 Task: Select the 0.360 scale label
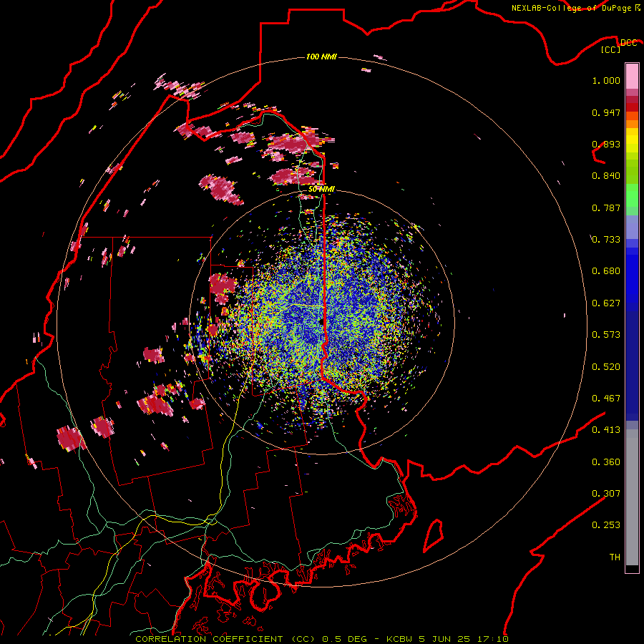[x=606, y=462]
